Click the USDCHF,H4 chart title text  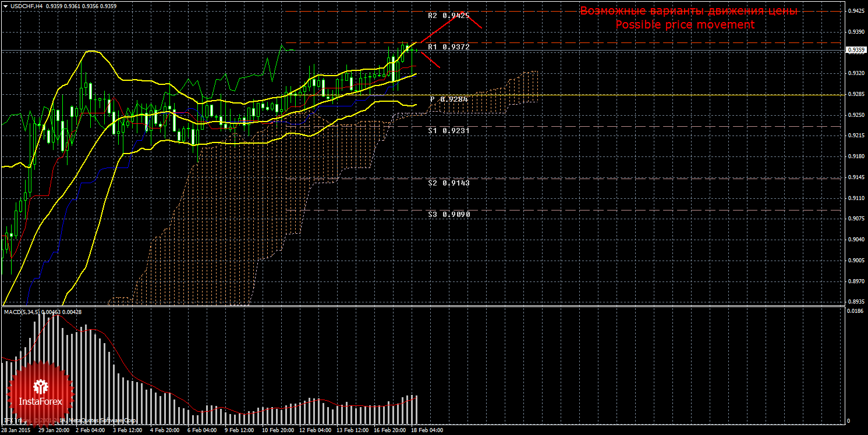[26, 6]
